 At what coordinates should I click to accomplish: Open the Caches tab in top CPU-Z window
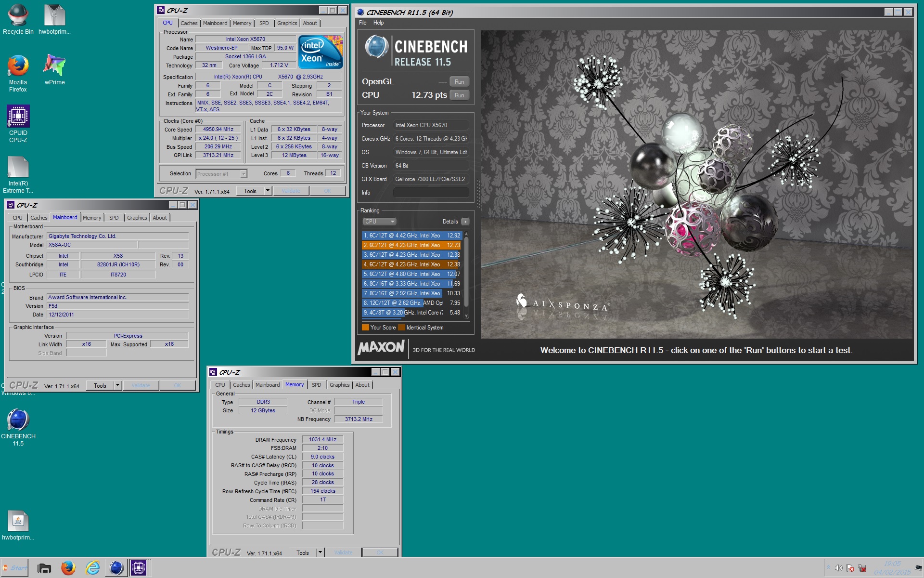pyautogui.click(x=189, y=23)
